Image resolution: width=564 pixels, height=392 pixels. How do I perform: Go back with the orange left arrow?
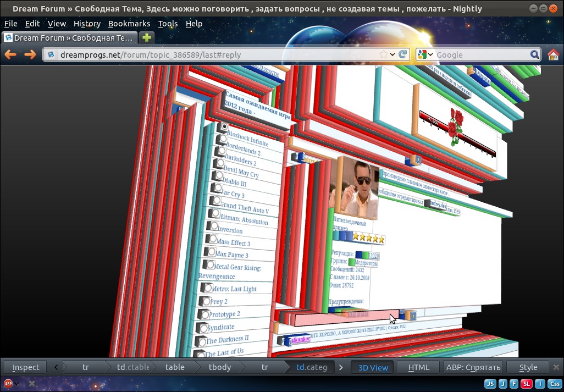click(10, 54)
